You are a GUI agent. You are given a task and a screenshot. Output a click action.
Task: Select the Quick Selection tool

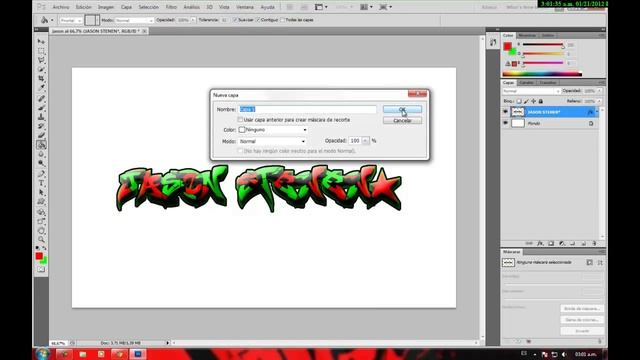tap(41, 69)
